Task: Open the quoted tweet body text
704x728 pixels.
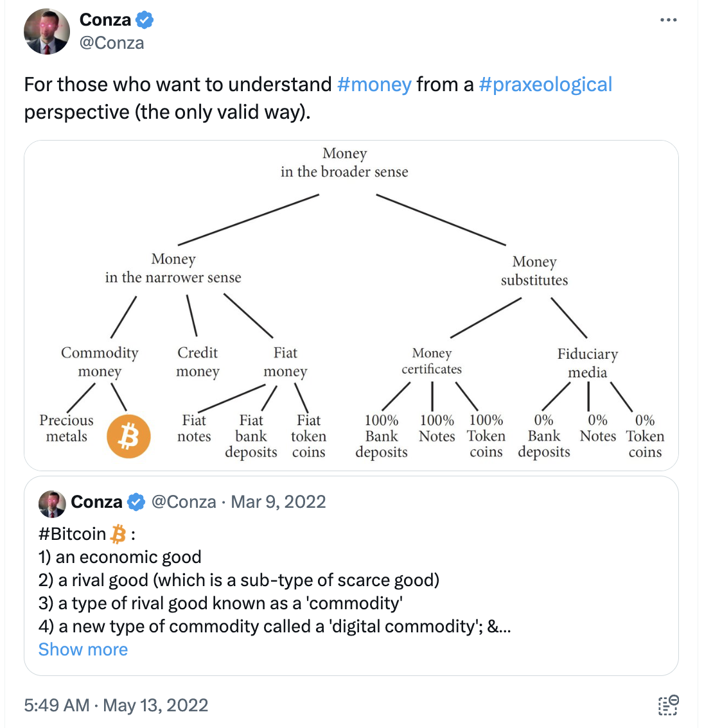Action: pos(274,580)
